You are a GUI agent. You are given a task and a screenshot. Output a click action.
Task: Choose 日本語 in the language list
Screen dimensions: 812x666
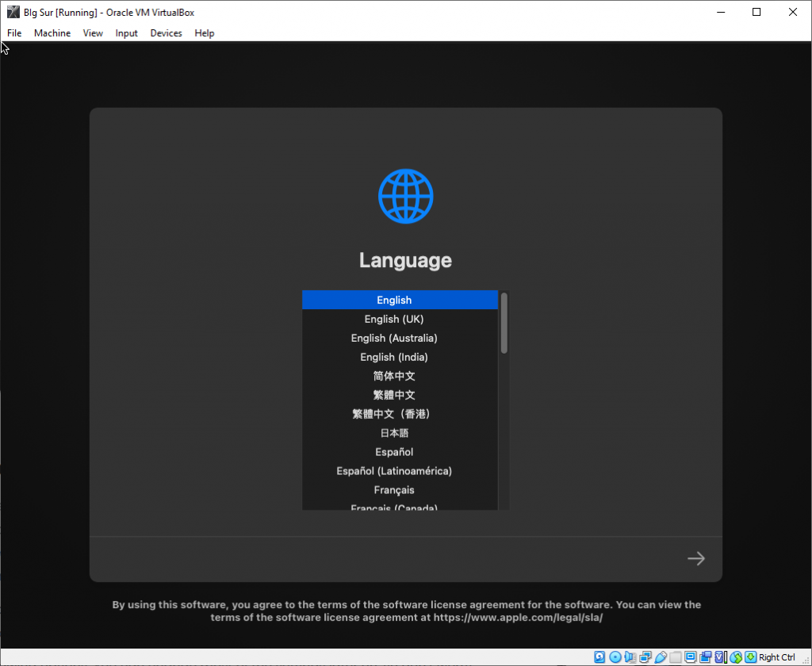[x=394, y=433]
